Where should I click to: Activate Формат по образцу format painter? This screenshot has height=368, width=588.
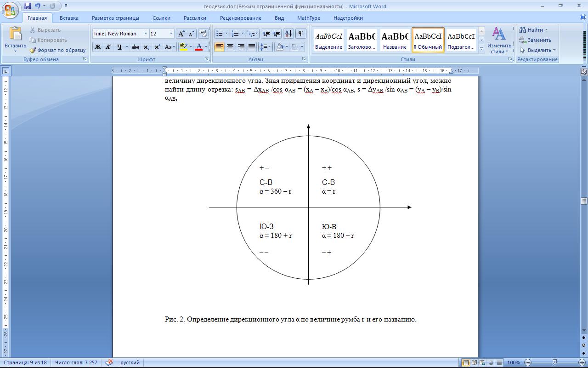[x=57, y=50]
